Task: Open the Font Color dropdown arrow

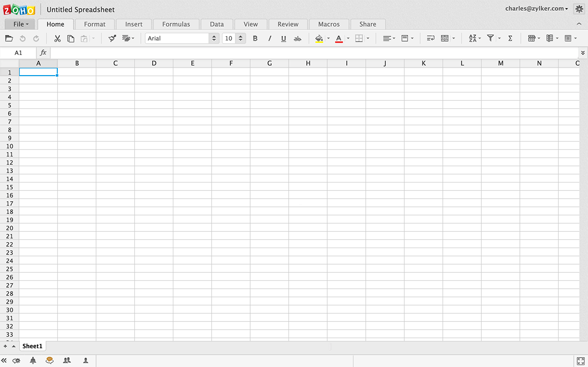Action: [348, 38]
